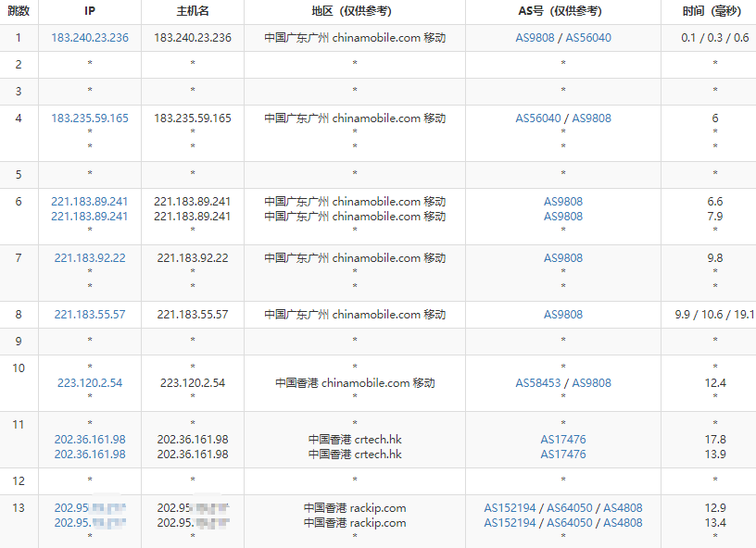Open IP link 223.120.2.54 in hop 10
This screenshot has height=548, width=756.
tap(90, 383)
